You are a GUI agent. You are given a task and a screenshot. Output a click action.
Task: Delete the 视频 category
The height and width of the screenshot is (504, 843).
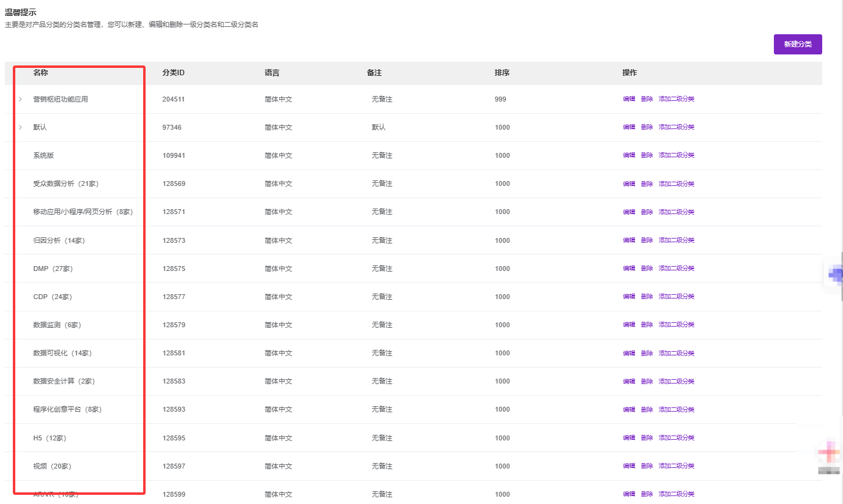pos(647,466)
